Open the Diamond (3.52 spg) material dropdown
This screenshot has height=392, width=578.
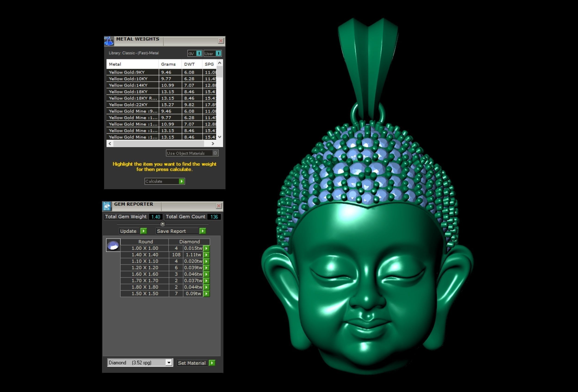click(x=169, y=362)
